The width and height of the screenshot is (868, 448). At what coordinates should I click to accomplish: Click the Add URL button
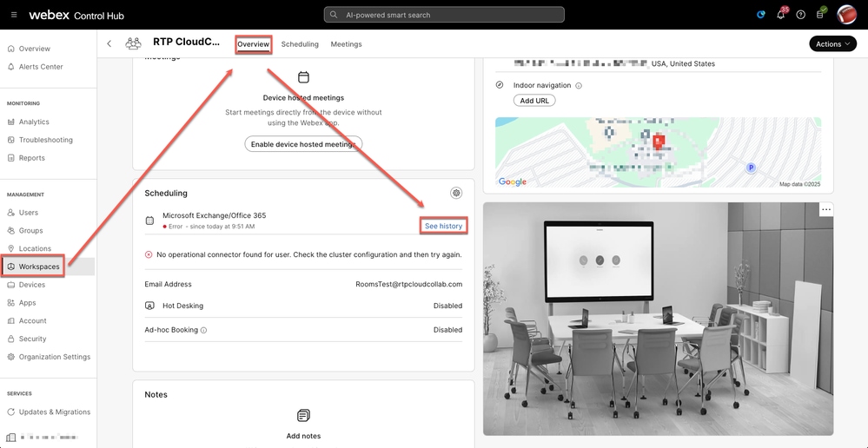(534, 101)
